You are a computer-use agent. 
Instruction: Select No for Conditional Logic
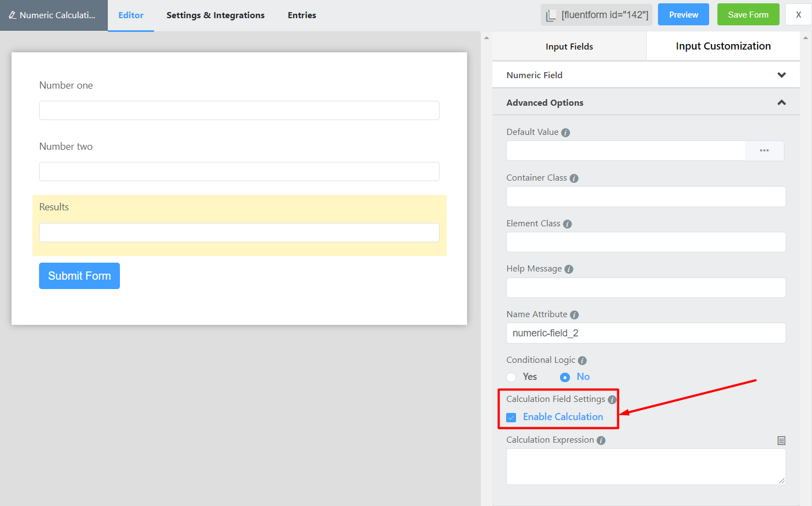click(x=565, y=377)
